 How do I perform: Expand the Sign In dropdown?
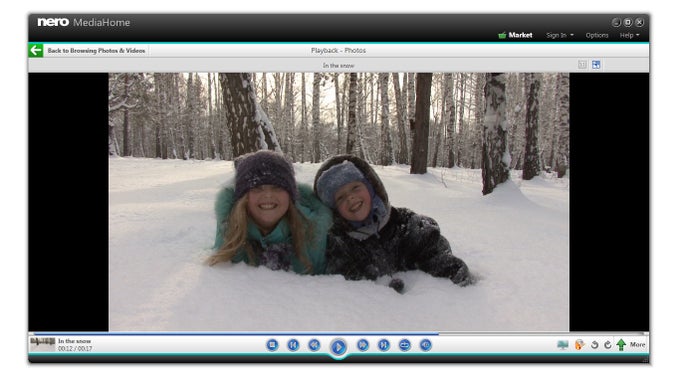click(x=559, y=35)
